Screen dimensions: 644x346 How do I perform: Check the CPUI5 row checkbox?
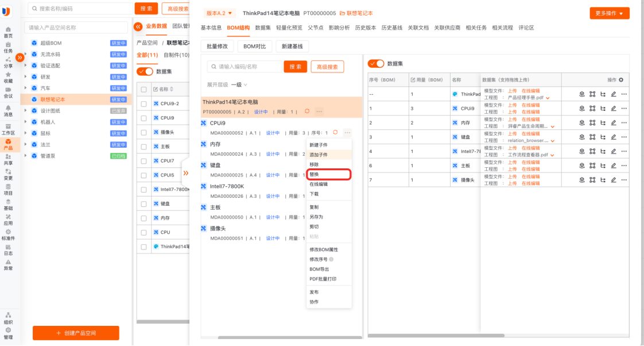pos(143,175)
